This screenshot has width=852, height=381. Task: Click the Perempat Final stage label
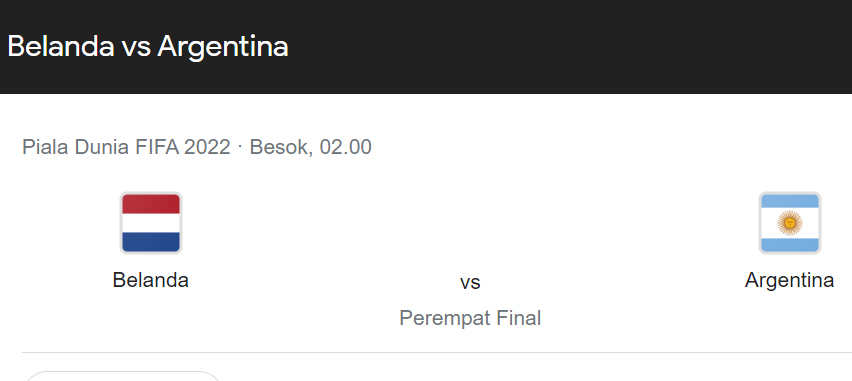click(x=470, y=318)
